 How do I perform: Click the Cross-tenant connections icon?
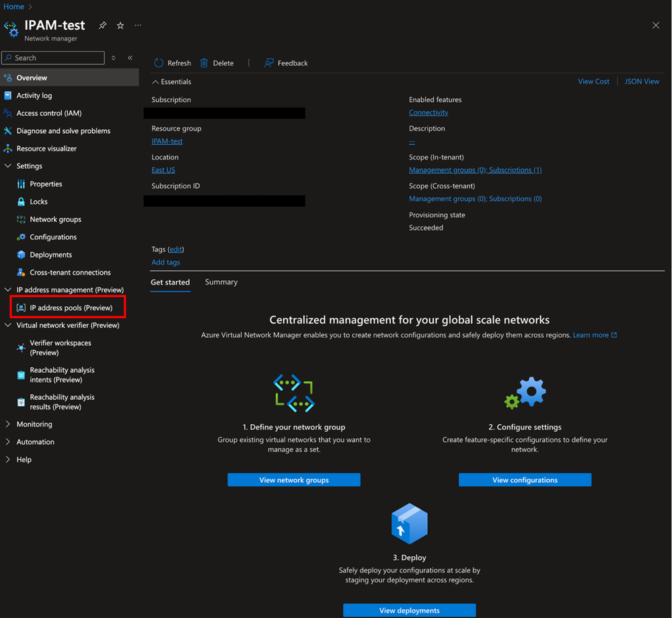21,272
